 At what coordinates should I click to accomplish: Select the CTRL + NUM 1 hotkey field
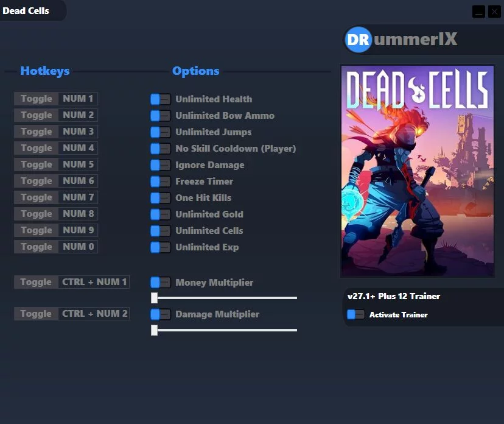click(x=94, y=282)
